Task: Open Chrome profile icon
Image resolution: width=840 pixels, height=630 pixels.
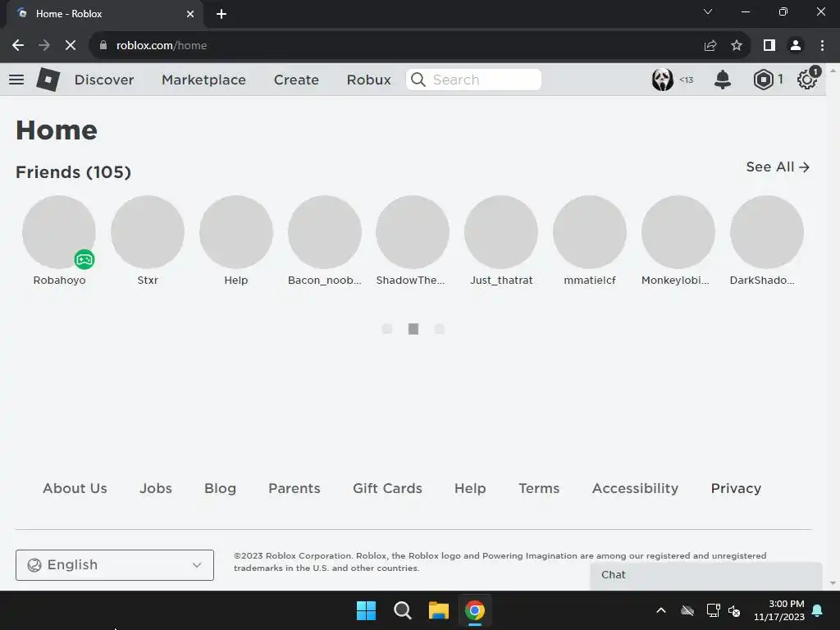Action: (x=796, y=46)
